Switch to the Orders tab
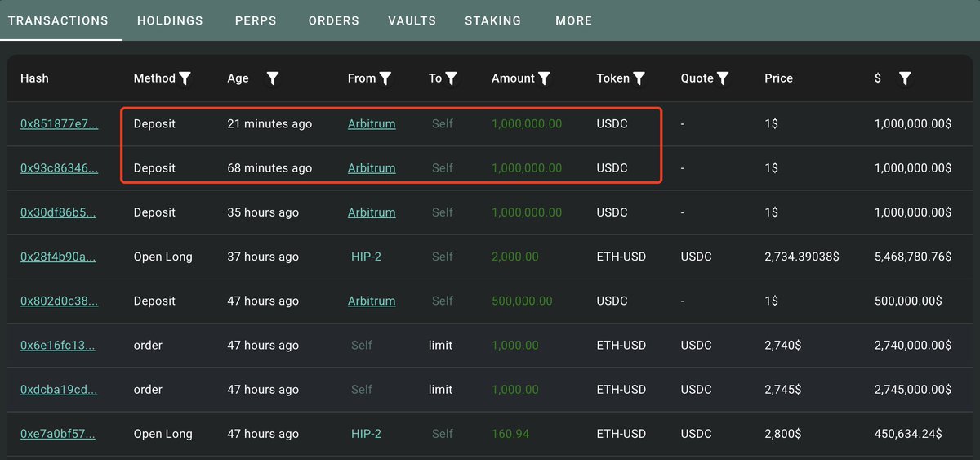This screenshot has width=980, height=460. [333, 20]
